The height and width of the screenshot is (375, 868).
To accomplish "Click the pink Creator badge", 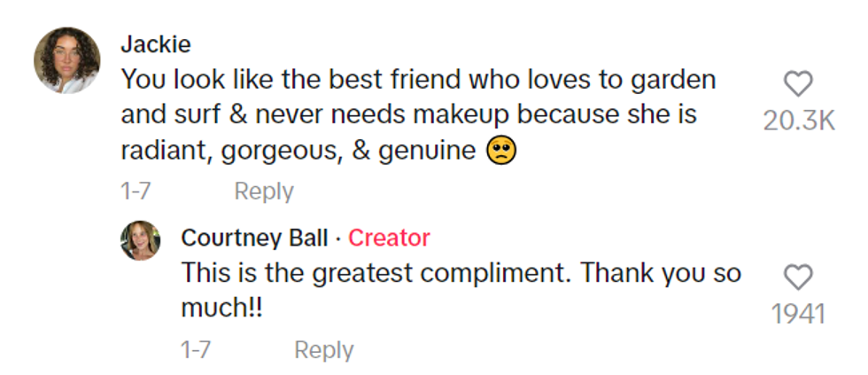I will click(x=389, y=238).
